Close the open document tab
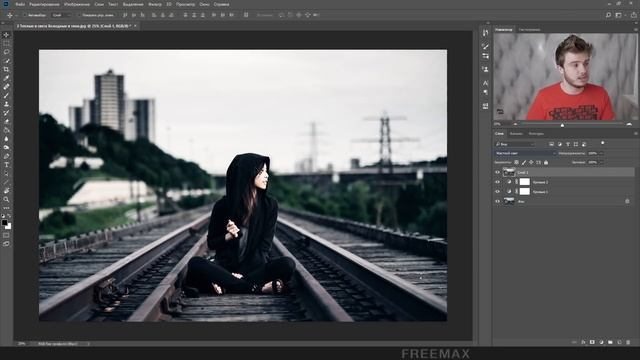This screenshot has height=360, width=640. point(135,26)
